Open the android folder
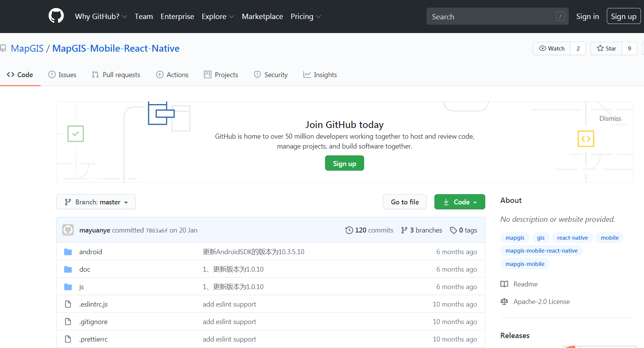The height and width of the screenshot is (348, 644). [90, 252]
